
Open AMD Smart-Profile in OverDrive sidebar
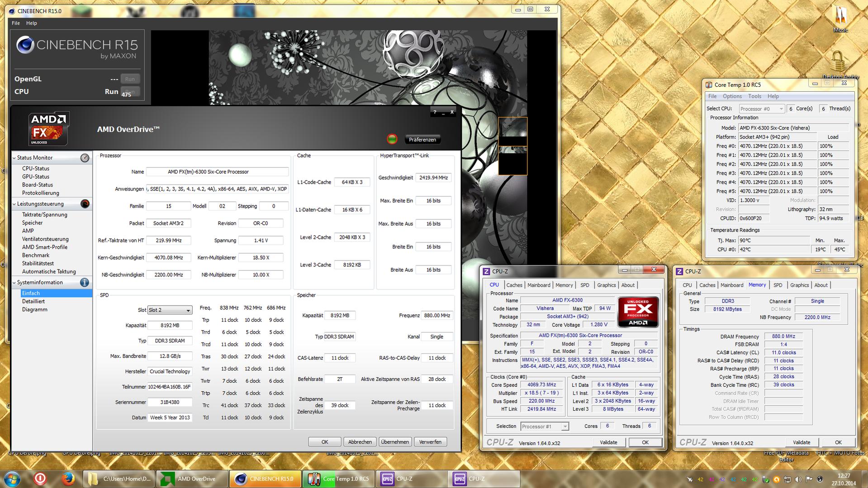(x=45, y=247)
